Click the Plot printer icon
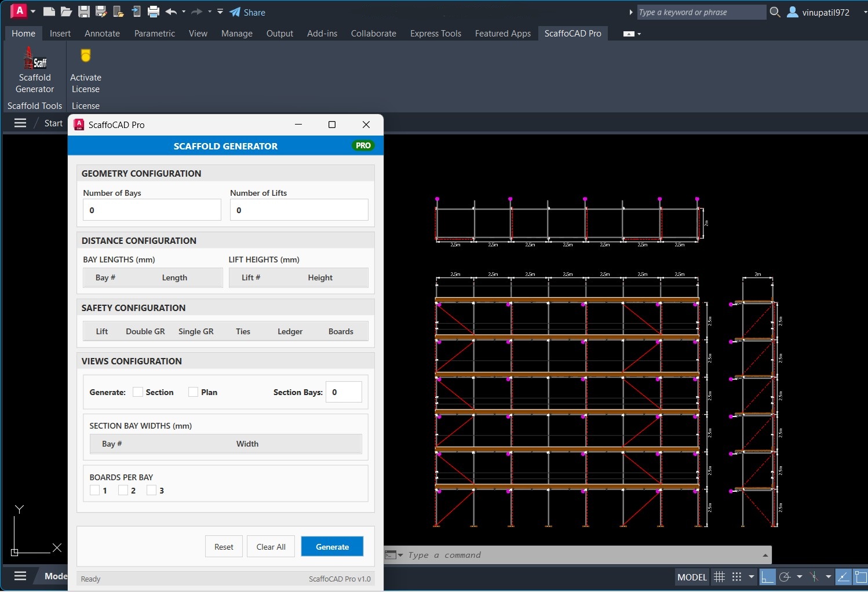The image size is (868, 592). coord(154,12)
